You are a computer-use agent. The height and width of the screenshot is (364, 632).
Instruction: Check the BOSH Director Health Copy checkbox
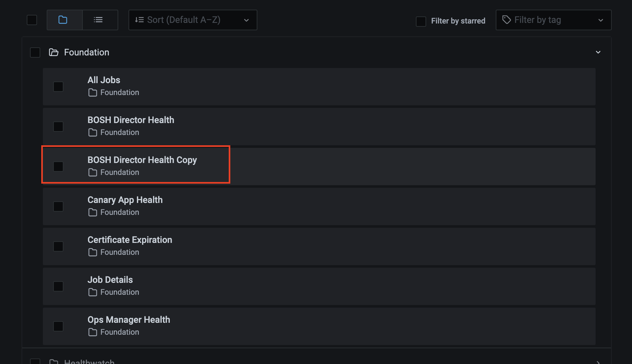[x=58, y=167]
